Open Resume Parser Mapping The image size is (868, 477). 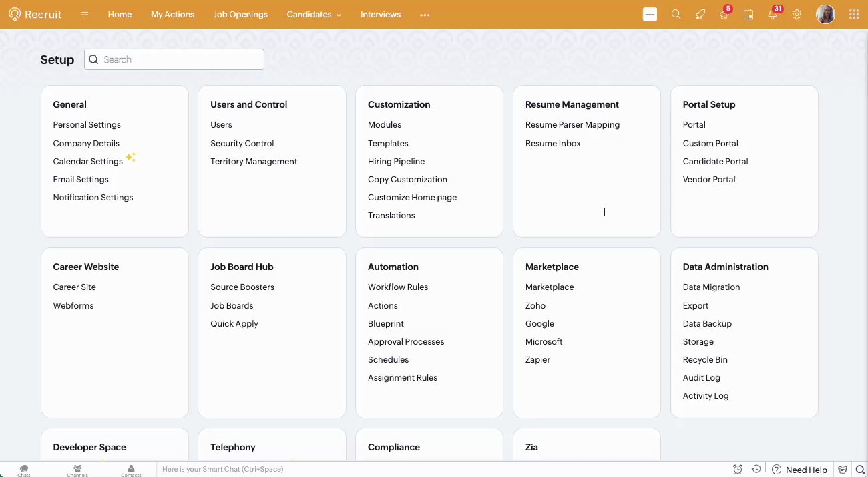(x=572, y=125)
